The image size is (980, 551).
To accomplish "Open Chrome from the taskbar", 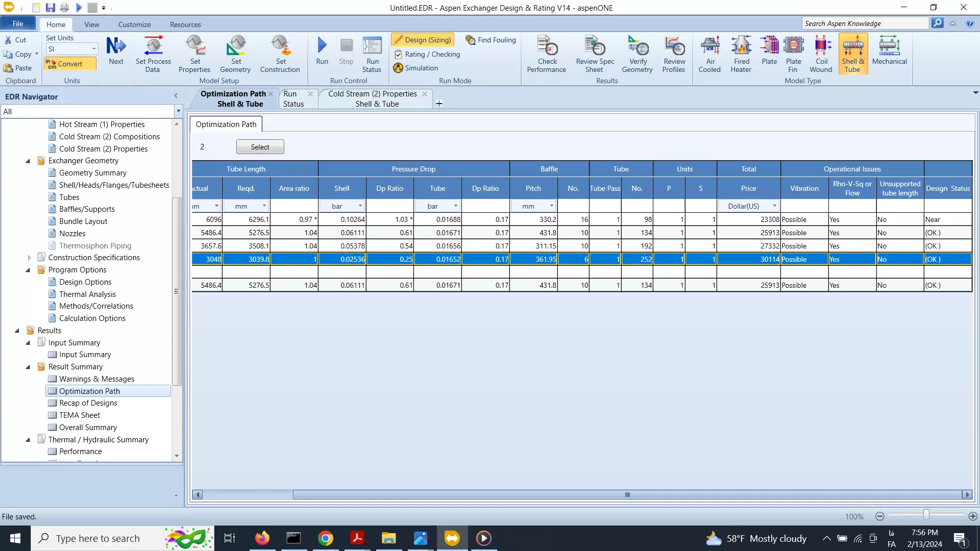I will [x=326, y=538].
